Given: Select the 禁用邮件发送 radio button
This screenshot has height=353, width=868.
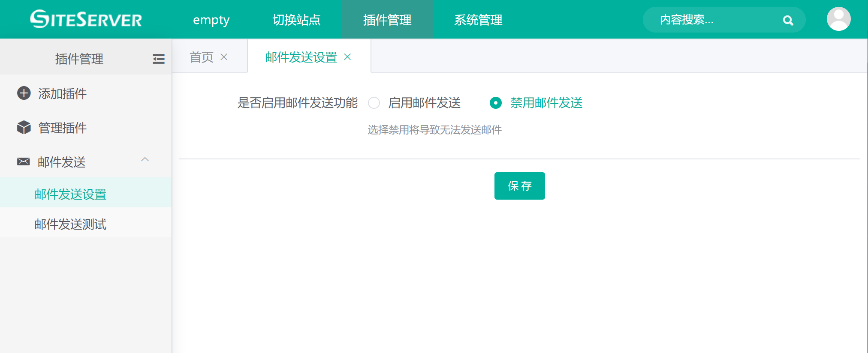Looking at the screenshot, I should pyautogui.click(x=496, y=103).
